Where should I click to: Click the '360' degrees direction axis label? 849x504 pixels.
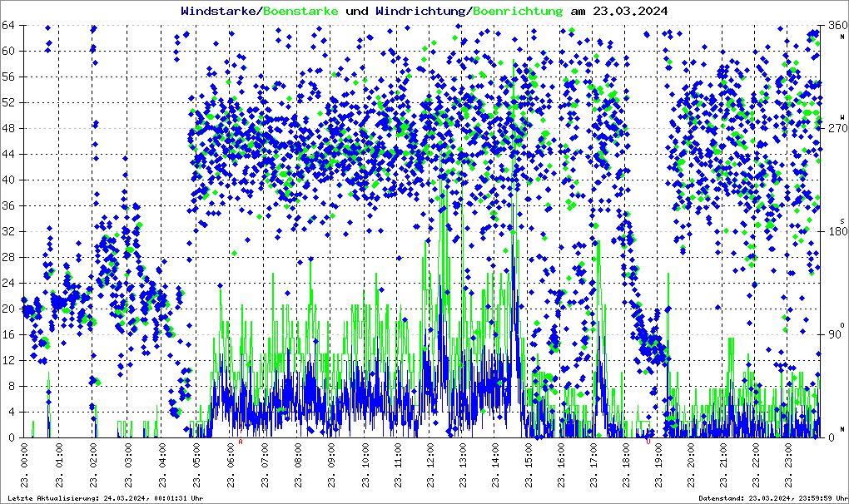click(837, 25)
